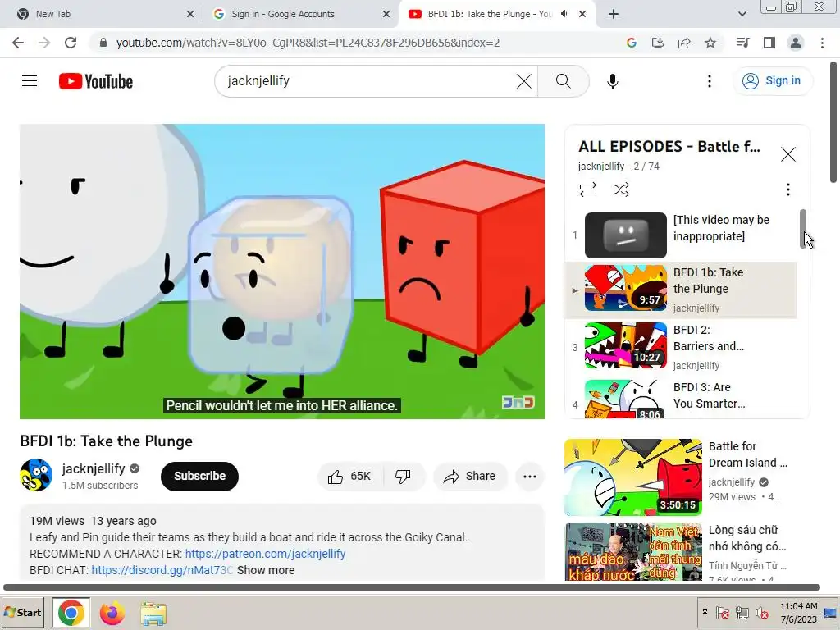This screenshot has width=840, height=630.
Task: Select BFDI 1b: Take the Plunge playlist item
Action: click(681, 290)
